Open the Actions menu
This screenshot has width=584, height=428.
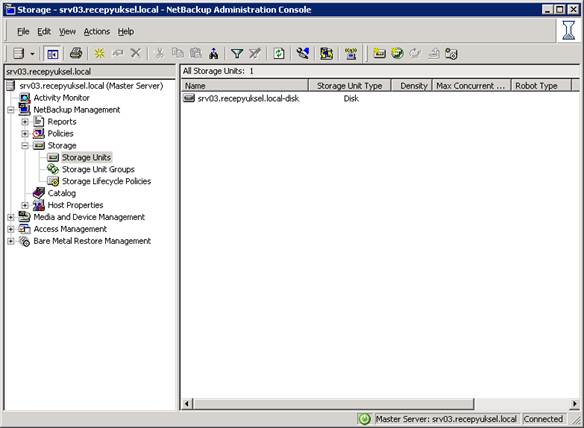[97, 32]
